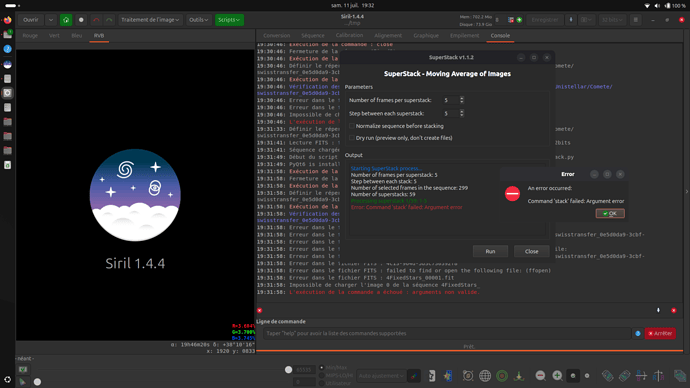Show the celestial grid globe icon
Image resolution: width=690 pixels, height=388 pixels.
click(x=485, y=376)
